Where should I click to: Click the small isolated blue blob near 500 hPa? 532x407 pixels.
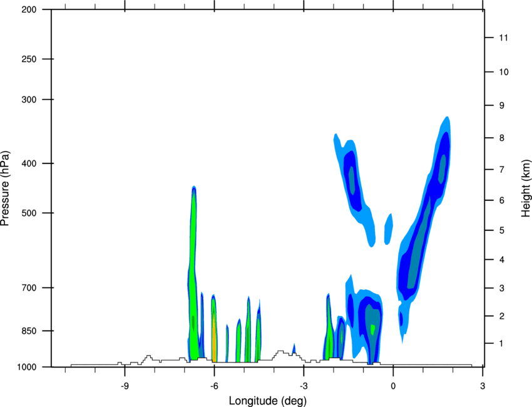pyautogui.click(x=389, y=229)
